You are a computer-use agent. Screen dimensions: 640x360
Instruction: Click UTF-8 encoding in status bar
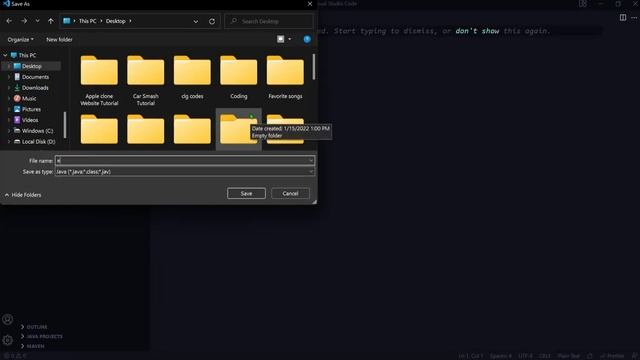click(525, 356)
